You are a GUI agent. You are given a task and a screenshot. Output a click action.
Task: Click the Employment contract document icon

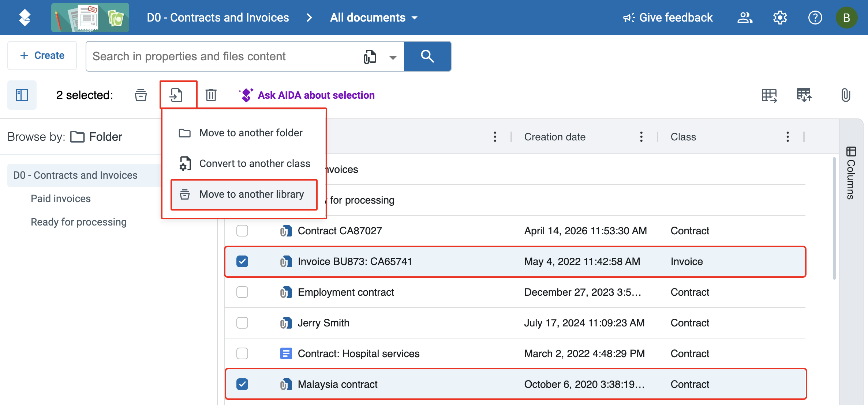click(x=286, y=292)
